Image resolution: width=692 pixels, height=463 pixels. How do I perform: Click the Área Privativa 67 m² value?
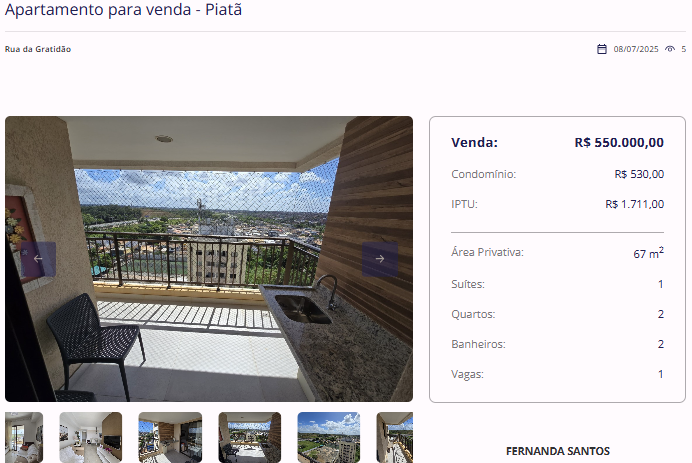coord(648,253)
